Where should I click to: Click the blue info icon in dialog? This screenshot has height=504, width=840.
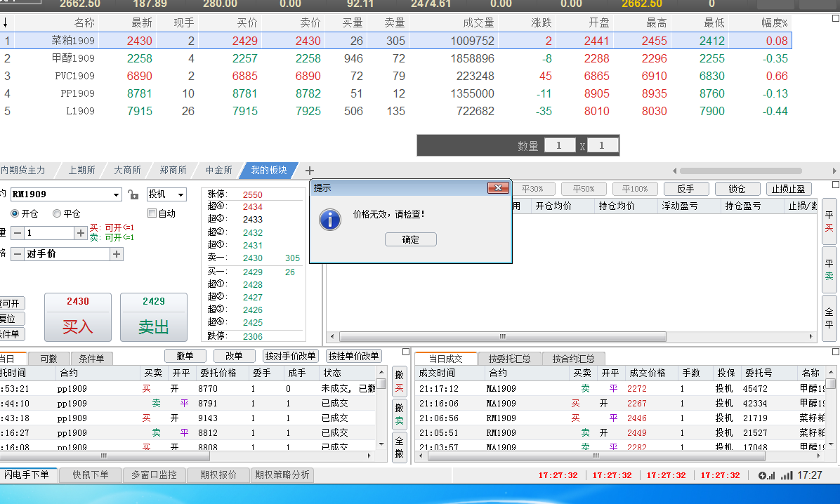(329, 219)
